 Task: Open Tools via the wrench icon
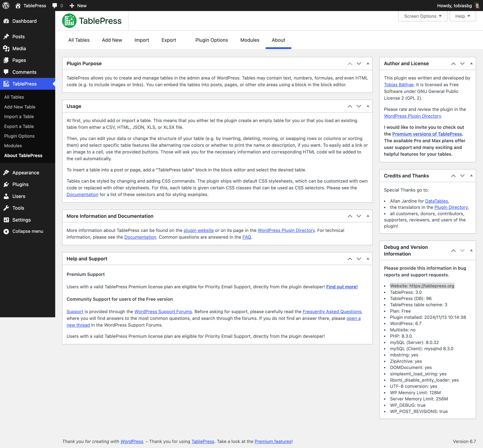pyautogui.click(x=6, y=208)
